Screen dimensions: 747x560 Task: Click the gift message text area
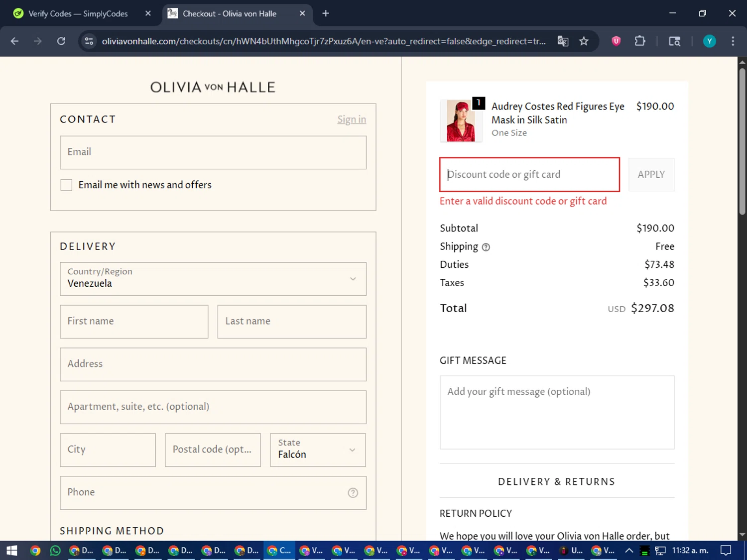click(x=557, y=413)
